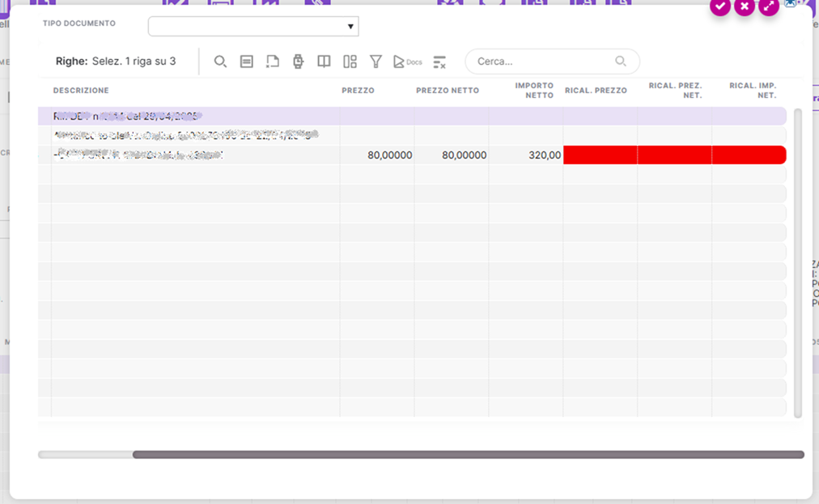Screen dimensions: 819x504
Task: Expand dialog with the fullscreen arrows button
Action: pos(769,6)
